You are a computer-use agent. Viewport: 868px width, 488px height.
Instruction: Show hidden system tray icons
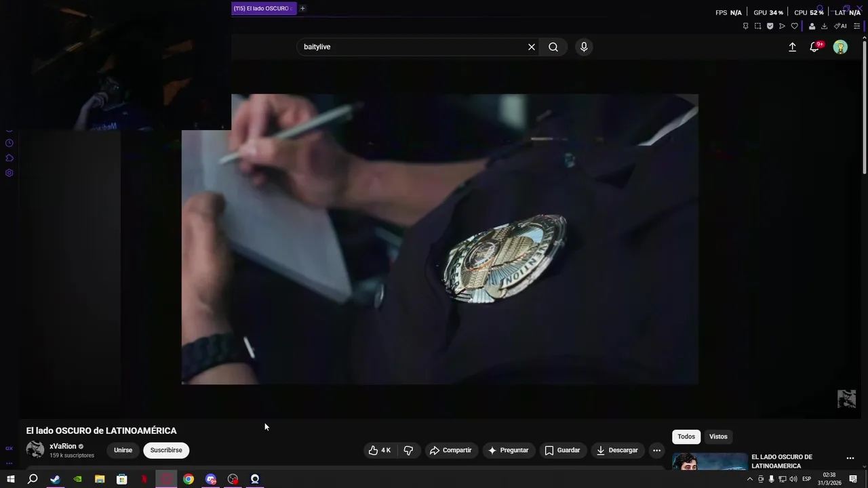tap(749, 479)
